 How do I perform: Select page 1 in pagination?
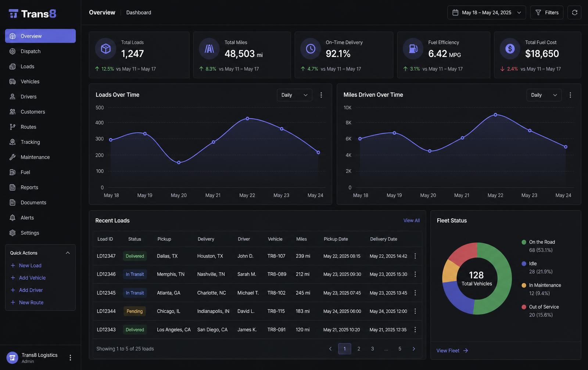click(344, 349)
